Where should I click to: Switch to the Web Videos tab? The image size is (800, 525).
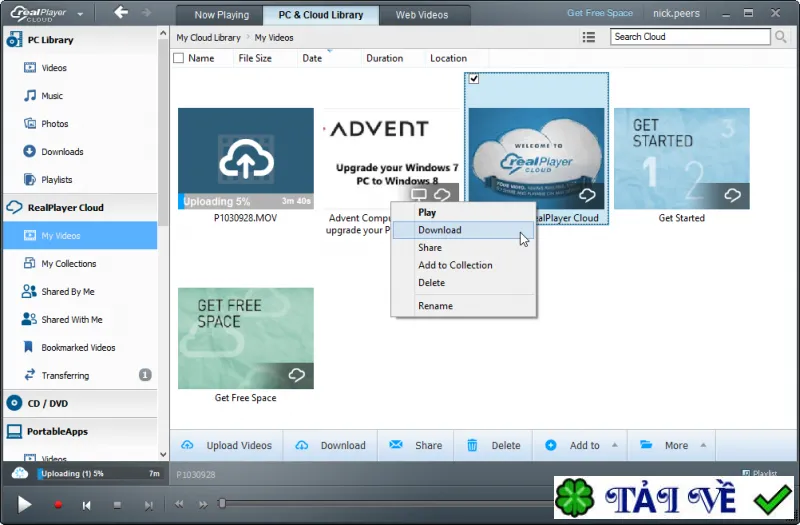(x=421, y=15)
